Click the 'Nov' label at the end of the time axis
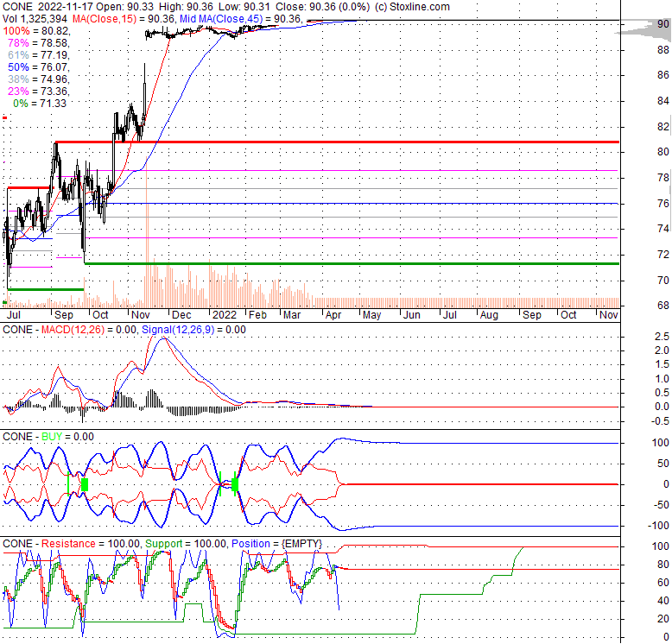This screenshot has width=672, height=644. 609,315
